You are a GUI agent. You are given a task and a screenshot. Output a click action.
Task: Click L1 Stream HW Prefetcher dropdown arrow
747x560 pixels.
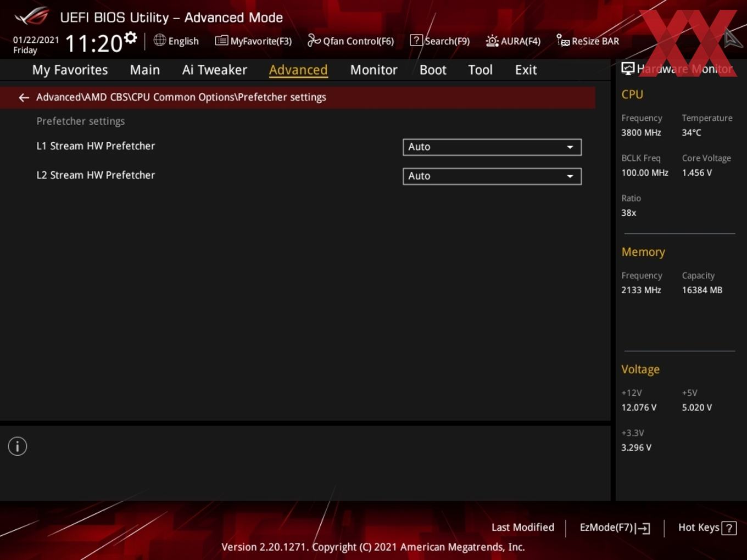tap(570, 147)
